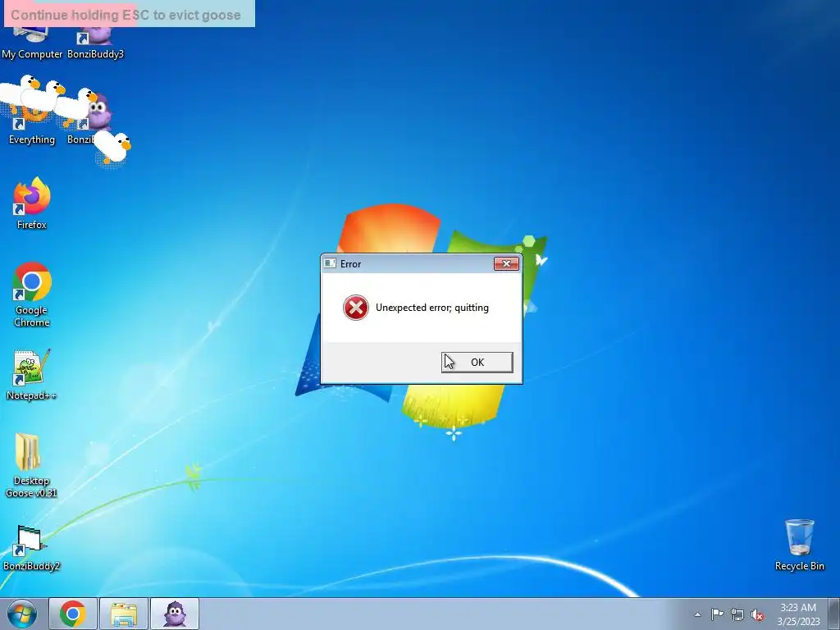Select the BonziBuddy3 desktop shortcut
This screenshot has height=630, width=840.
click(95, 43)
